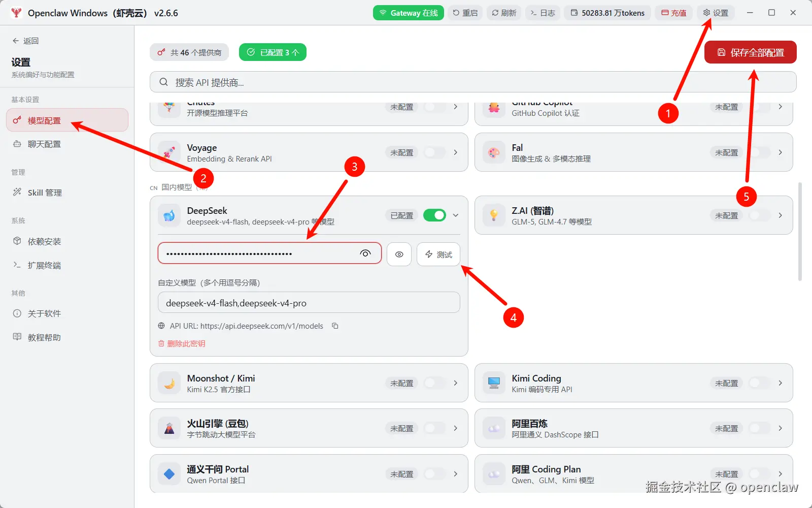Viewport: 812px width, 508px height.
Task: Click the 阿里百炼 provider icon
Action: pyautogui.click(x=494, y=428)
